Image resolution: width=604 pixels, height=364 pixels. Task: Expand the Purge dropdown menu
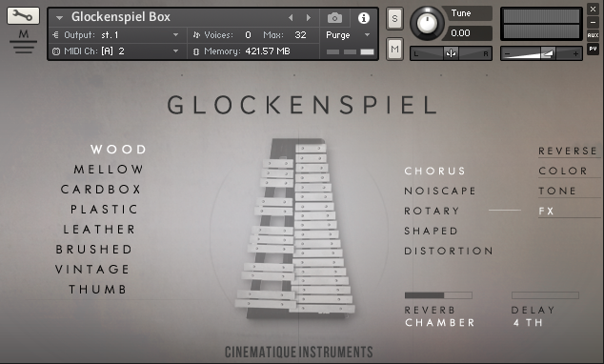point(348,35)
